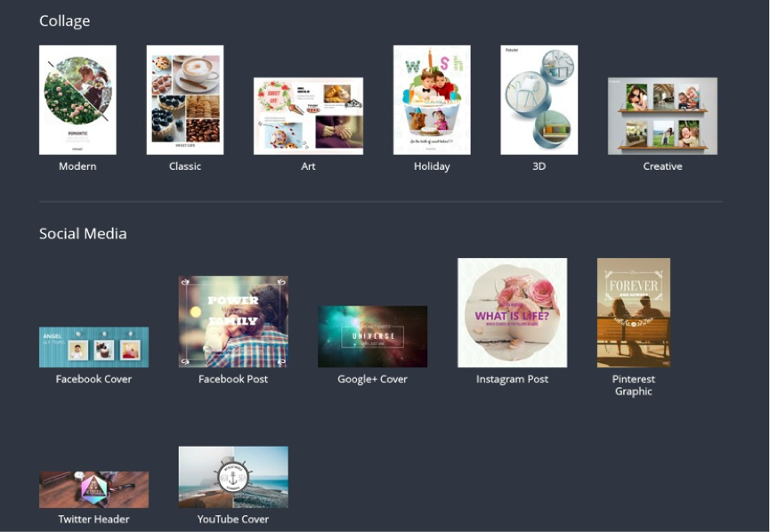Image resolution: width=770 pixels, height=532 pixels.
Task: Select the YouTube Cover template thumbnail
Action: pyautogui.click(x=233, y=477)
